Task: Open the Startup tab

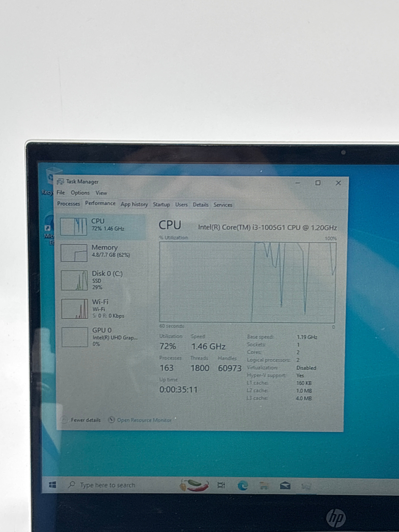Action: coord(161,205)
